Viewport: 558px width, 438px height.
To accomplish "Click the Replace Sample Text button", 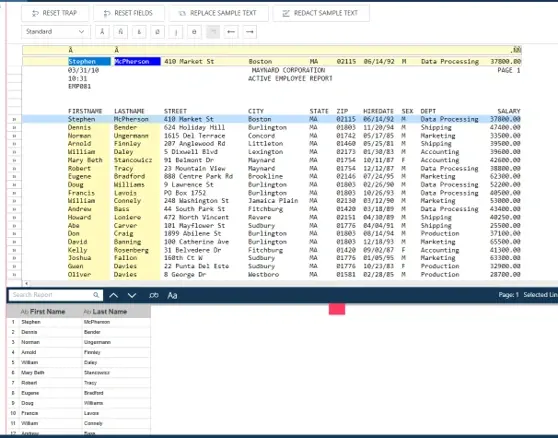I will [x=218, y=13].
